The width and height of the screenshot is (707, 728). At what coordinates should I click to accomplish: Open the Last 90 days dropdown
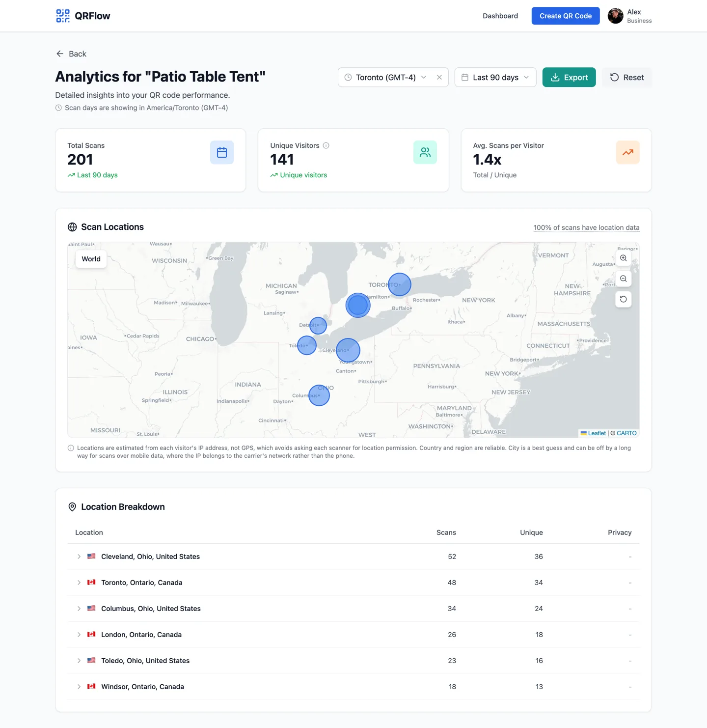click(495, 77)
